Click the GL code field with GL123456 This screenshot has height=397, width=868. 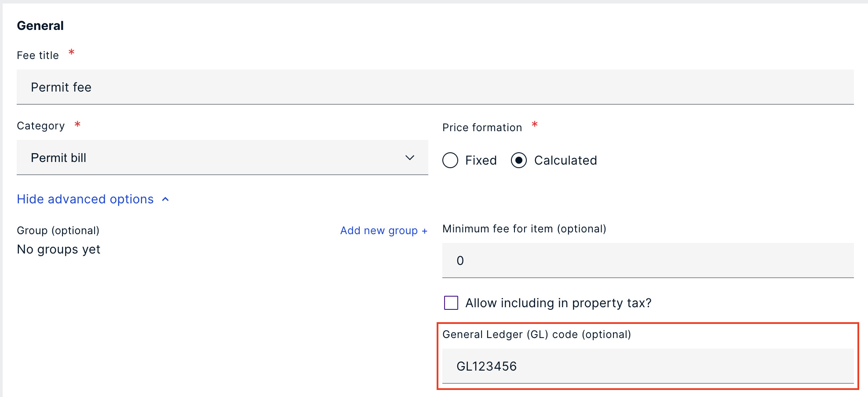pos(648,366)
